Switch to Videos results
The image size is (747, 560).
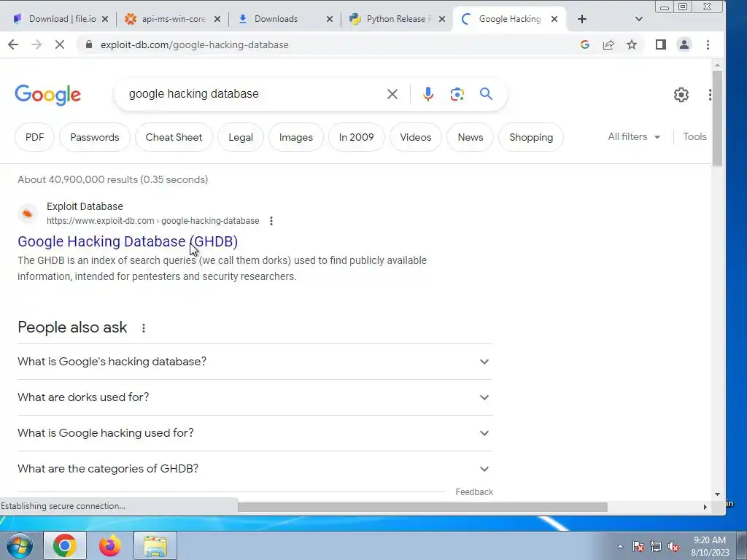tap(415, 137)
